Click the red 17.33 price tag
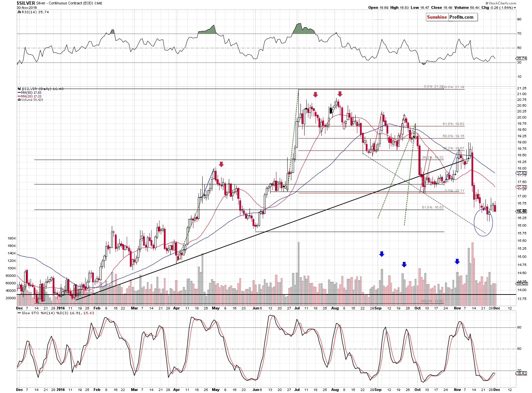The width and height of the screenshot is (532, 393). [x=521, y=187]
